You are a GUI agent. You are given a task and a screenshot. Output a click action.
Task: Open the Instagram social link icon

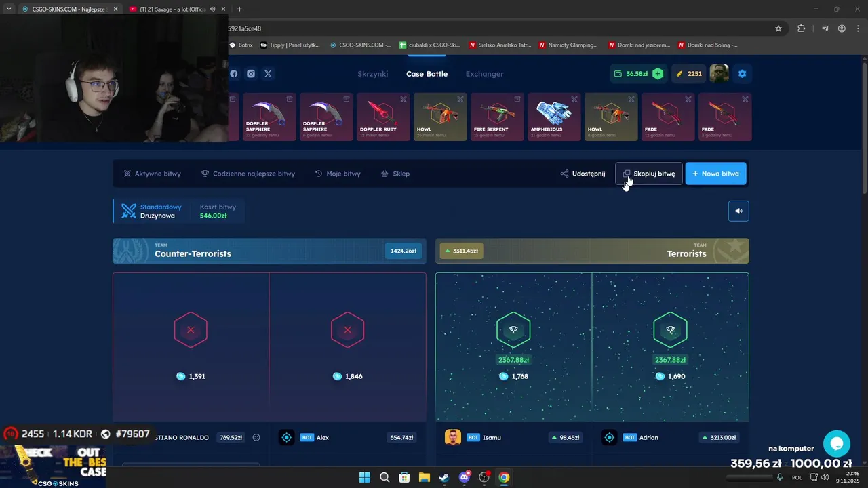tap(251, 74)
